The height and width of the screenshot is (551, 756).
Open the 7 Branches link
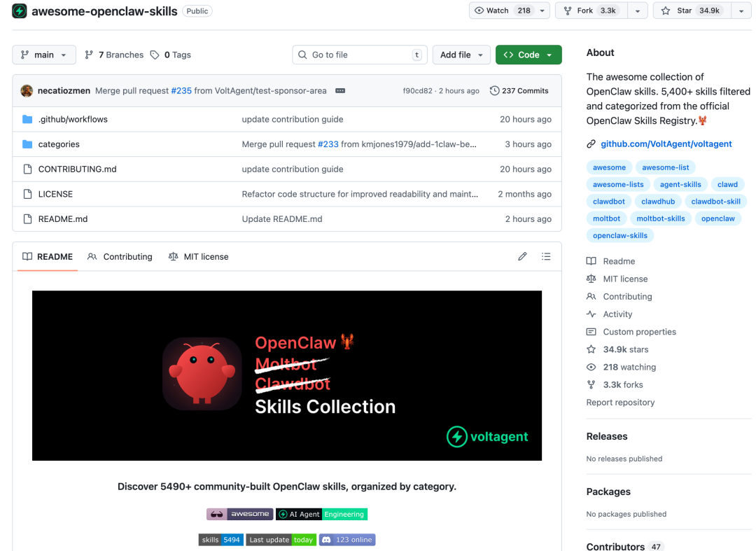point(114,55)
